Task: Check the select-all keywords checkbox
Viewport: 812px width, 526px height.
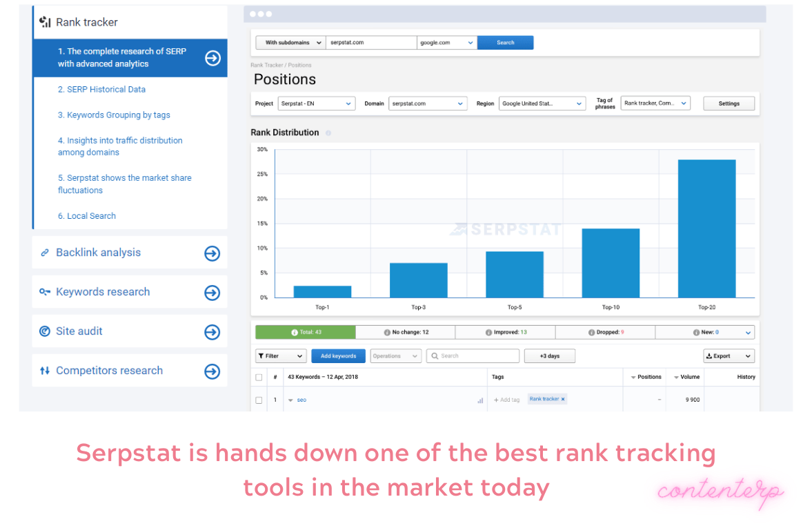Action: point(259,377)
